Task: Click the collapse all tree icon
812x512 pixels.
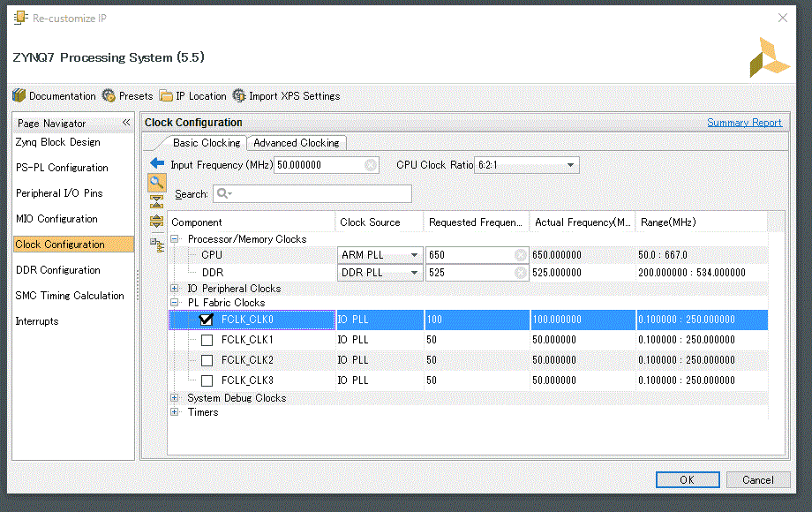Action: tap(156, 201)
